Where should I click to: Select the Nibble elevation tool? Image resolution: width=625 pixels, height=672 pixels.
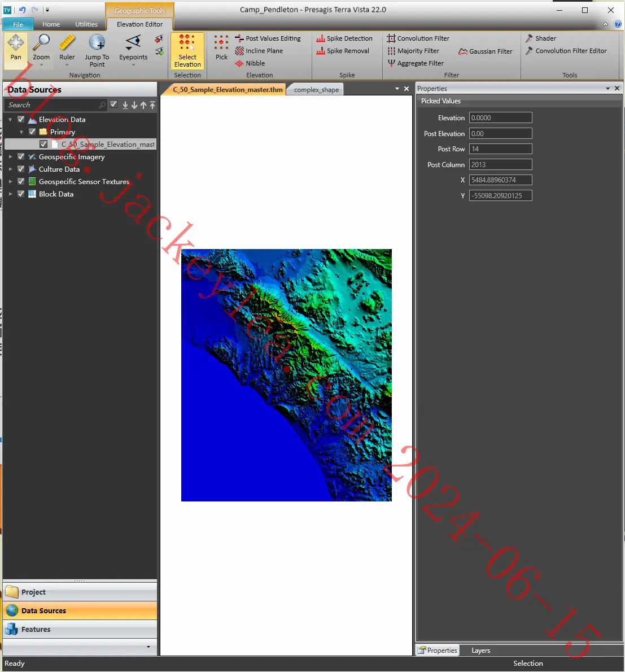tap(250, 63)
